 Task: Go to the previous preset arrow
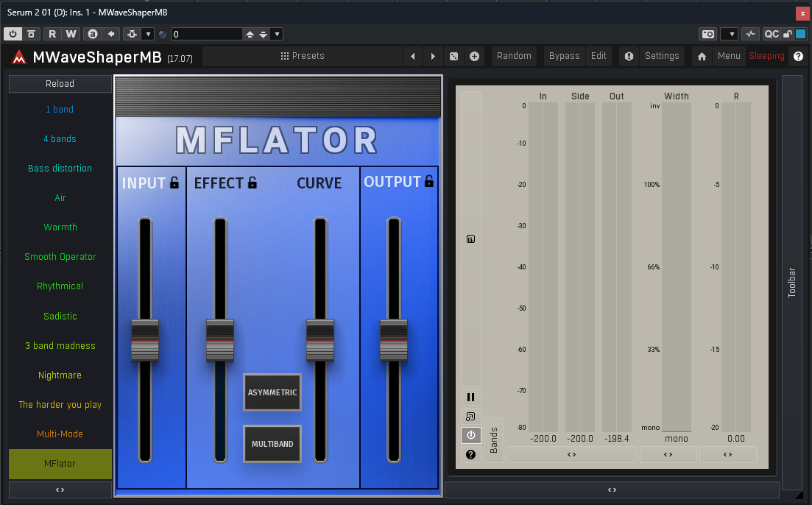pos(413,56)
